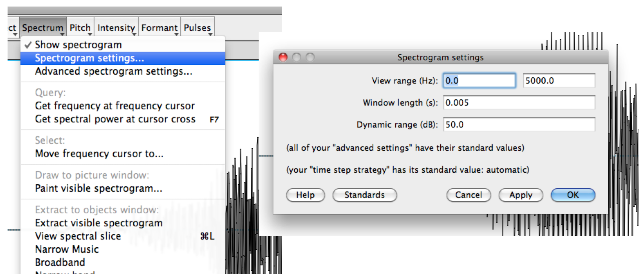Image resolution: width=644 pixels, height=280 pixels.
Task: Open Help for Spectrogram settings
Action: [305, 195]
